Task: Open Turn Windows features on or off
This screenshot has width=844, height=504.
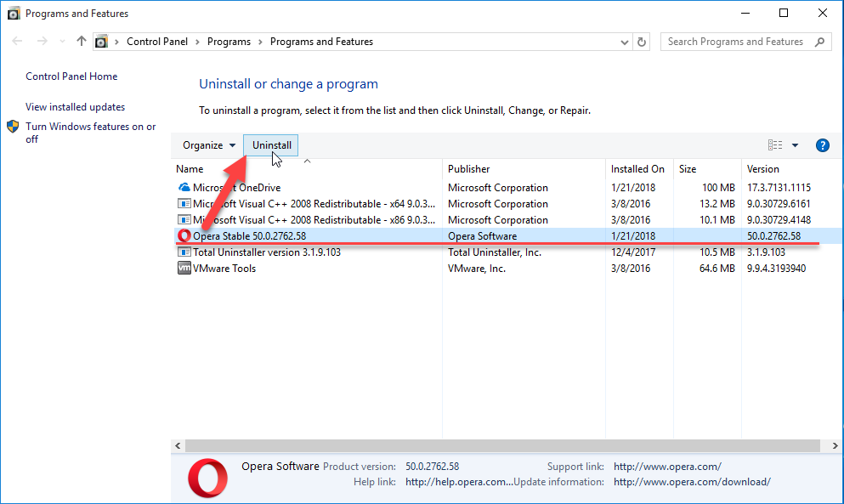Action: (90, 133)
